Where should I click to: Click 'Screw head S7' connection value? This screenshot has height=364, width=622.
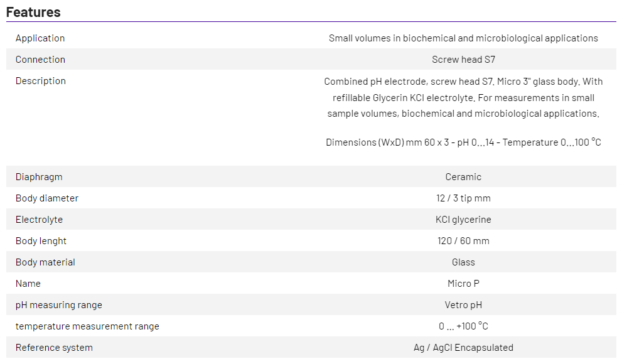(463, 60)
